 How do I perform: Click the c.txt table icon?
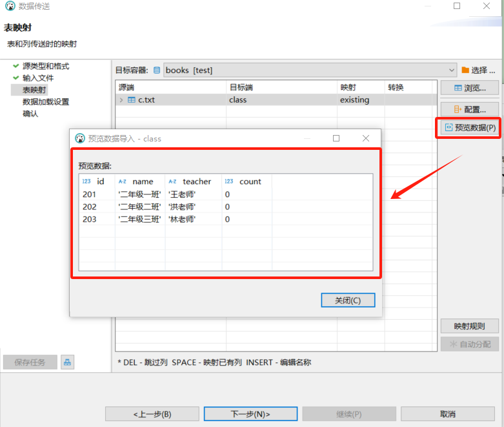pyautogui.click(x=132, y=100)
